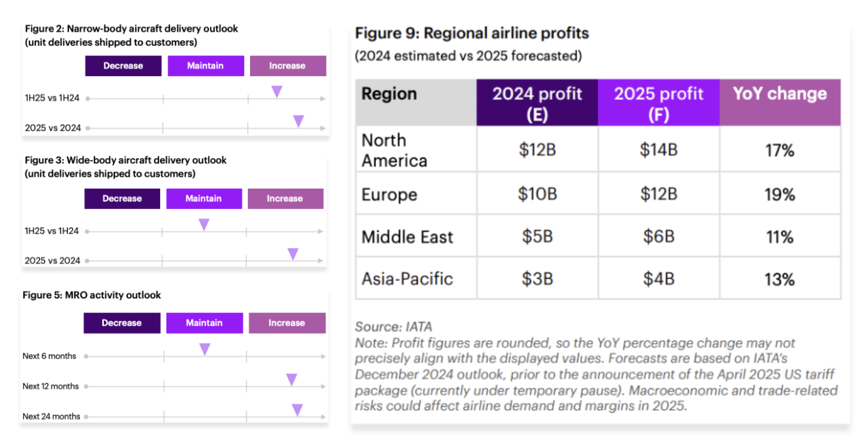Screen dimensions: 868x446
Task: Select the wide-body 1H25 vs 1H24 triangle marker
Action: [x=204, y=225]
